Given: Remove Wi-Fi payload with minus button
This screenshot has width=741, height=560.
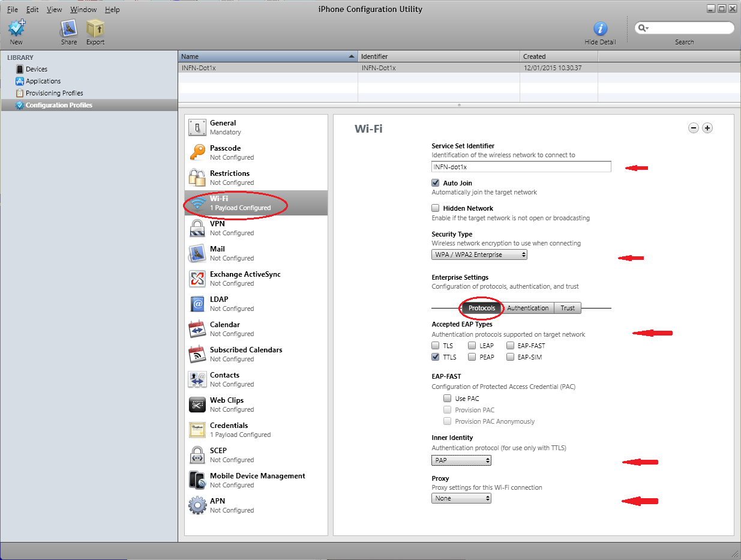Looking at the screenshot, I should coord(694,128).
